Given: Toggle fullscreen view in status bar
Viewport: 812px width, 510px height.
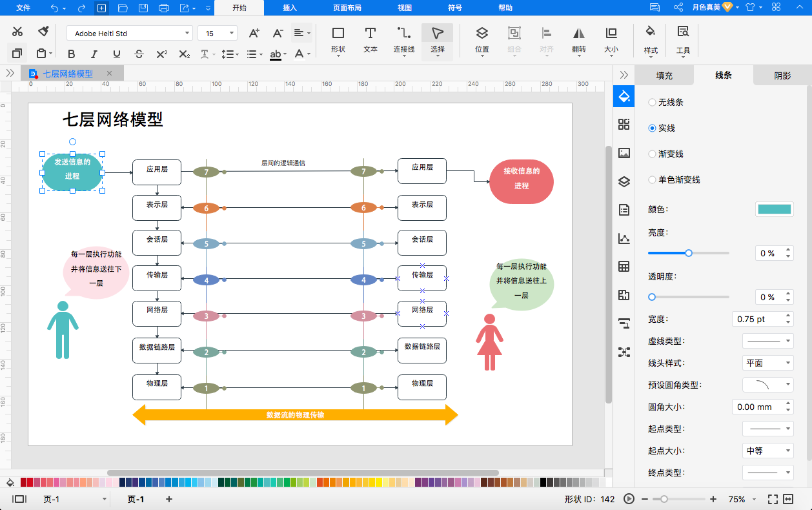Looking at the screenshot, I should [773, 499].
